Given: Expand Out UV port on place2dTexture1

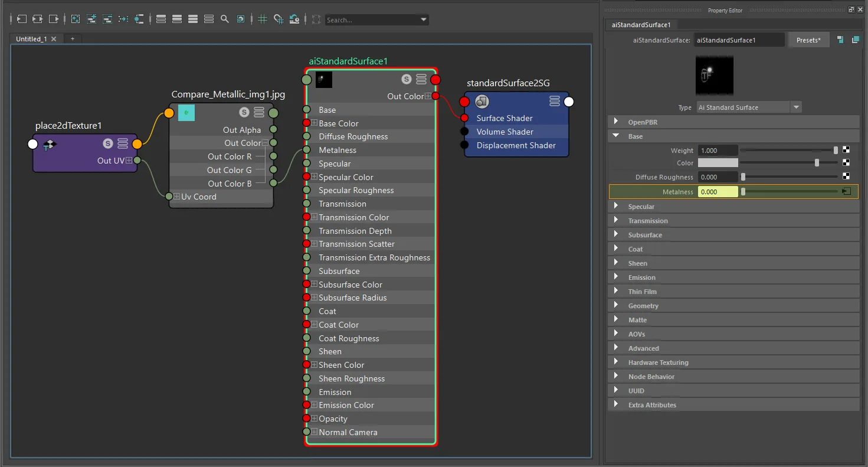Looking at the screenshot, I should [x=129, y=161].
